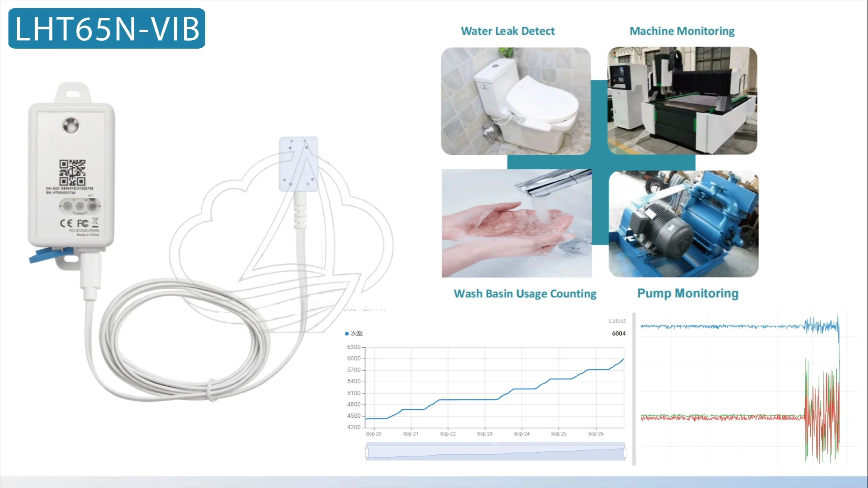868x488 pixels.
Task: Click the QR code on the sensor
Action: [x=72, y=172]
